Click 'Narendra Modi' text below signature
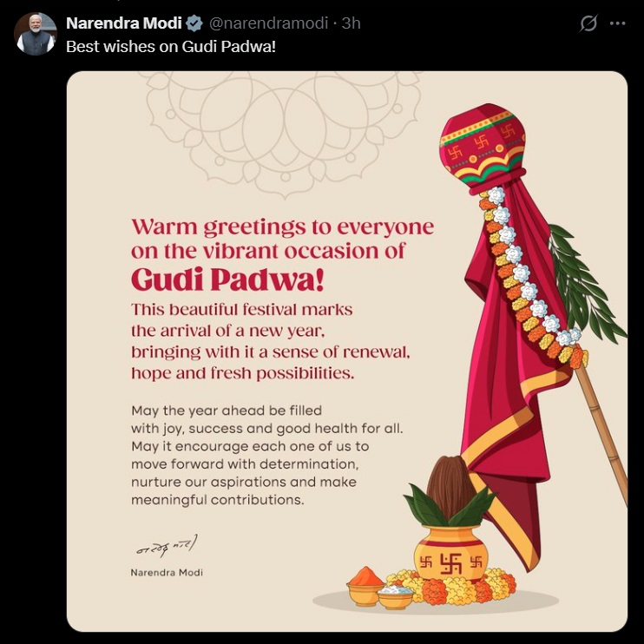644x644 pixels. tap(167, 573)
